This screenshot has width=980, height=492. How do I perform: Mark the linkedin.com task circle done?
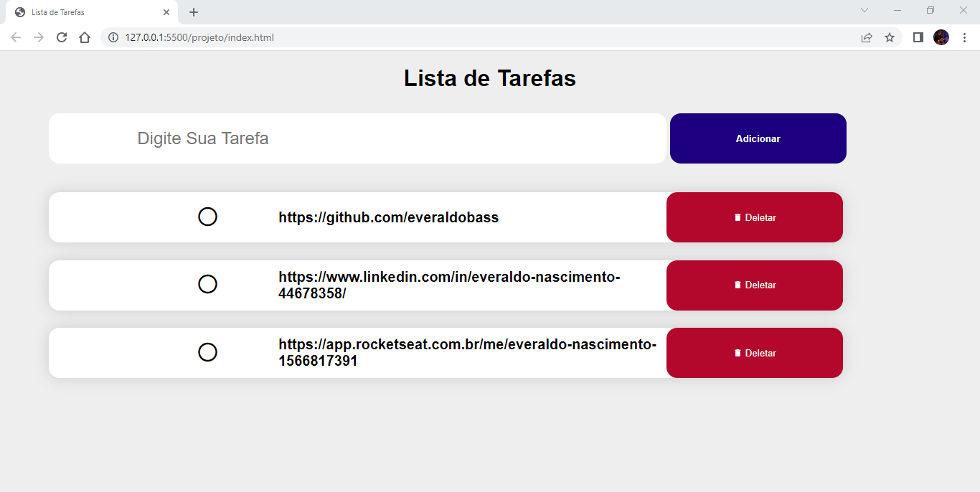click(x=207, y=284)
